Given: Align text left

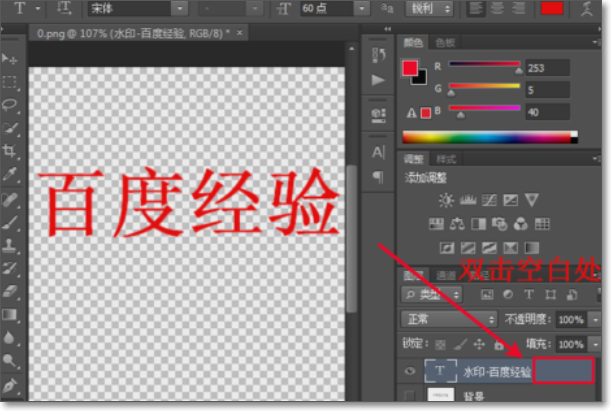Looking at the screenshot, I should click(476, 9).
